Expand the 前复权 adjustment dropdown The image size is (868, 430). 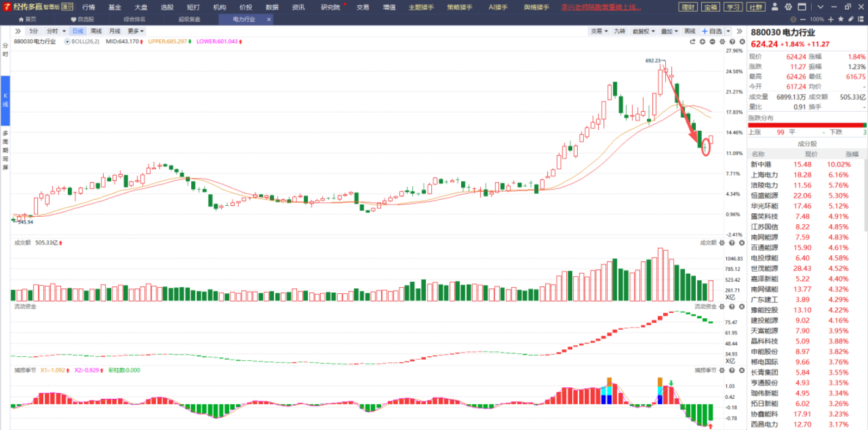(x=644, y=31)
